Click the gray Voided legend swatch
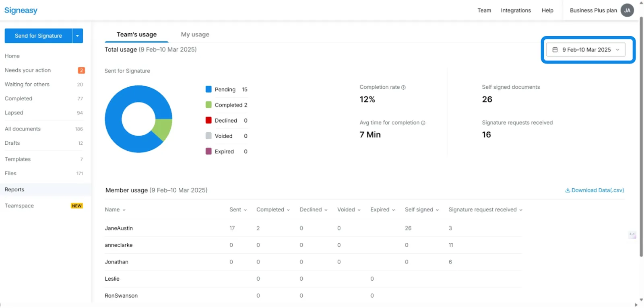The width and height of the screenshot is (644, 308). coord(208,136)
